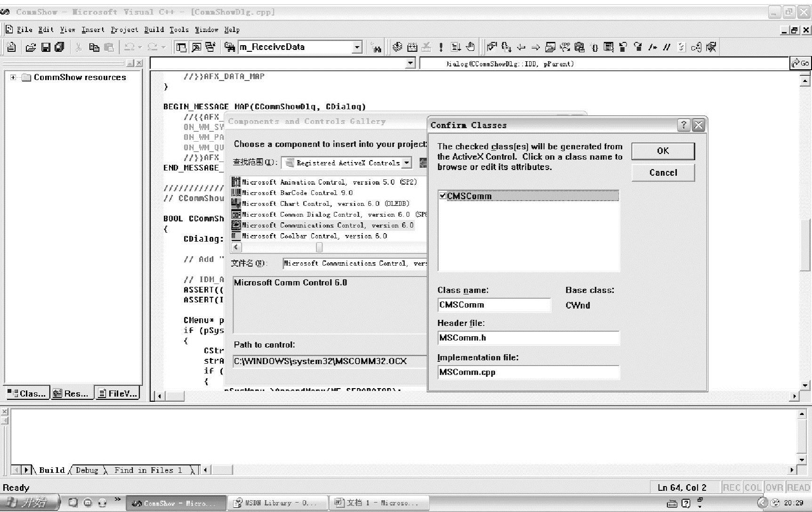This screenshot has height=512, width=812.
Task: Click the New Text File toolbar icon
Action: tap(12, 47)
